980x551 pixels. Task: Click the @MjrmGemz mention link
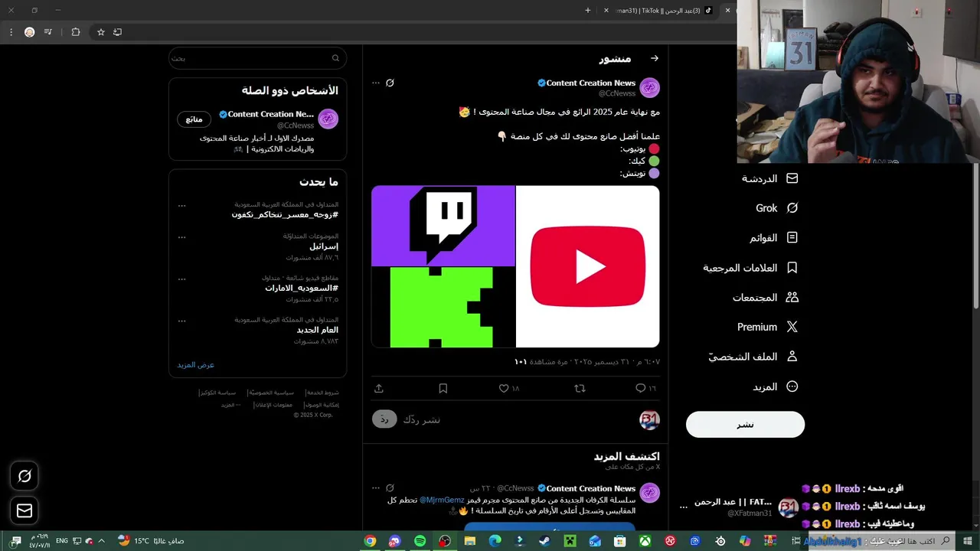[442, 500]
